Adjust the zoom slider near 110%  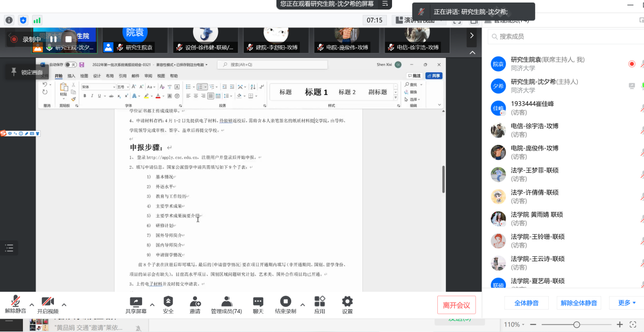tap(576, 324)
